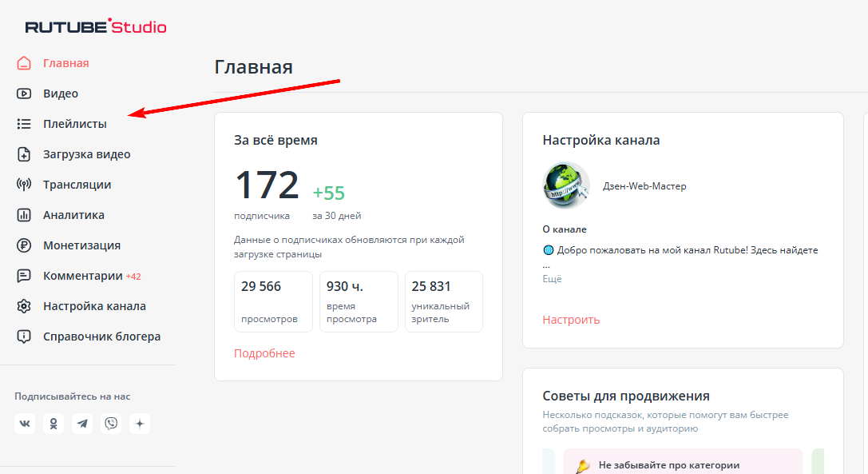Click the Не забывайте про категории tip card
The height and width of the screenshot is (474, 868).
pyautogui.click(x=683, y=461)
